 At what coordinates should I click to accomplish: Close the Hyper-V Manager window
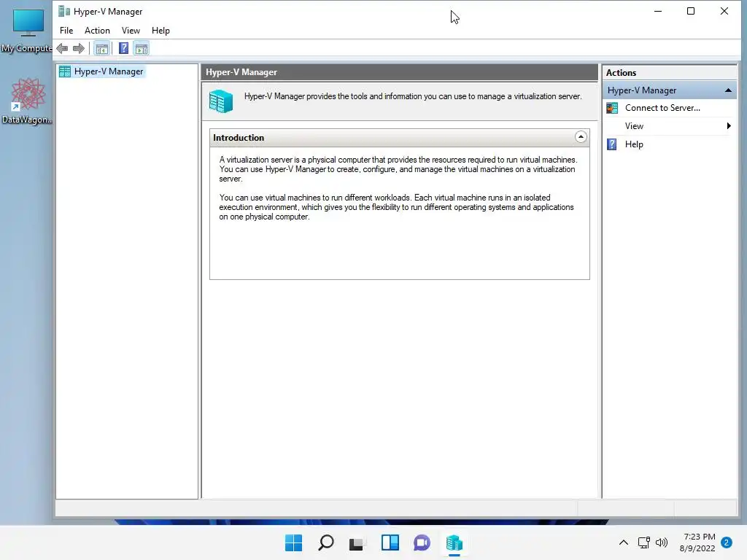click(x=724, y=11)
